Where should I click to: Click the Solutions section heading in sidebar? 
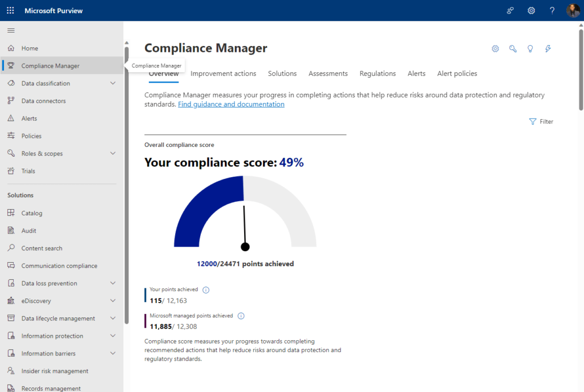click(21, 195)
